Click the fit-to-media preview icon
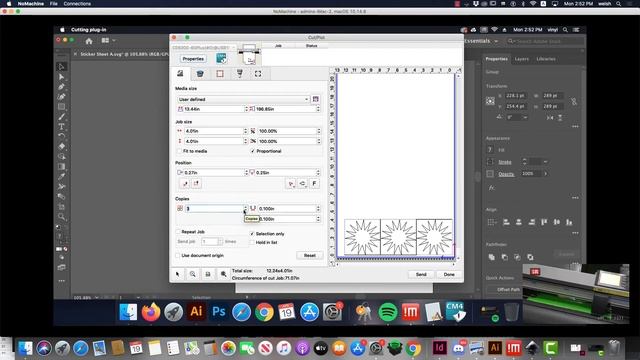Screen dimensions: 640x360 click(x=208, y=274)
